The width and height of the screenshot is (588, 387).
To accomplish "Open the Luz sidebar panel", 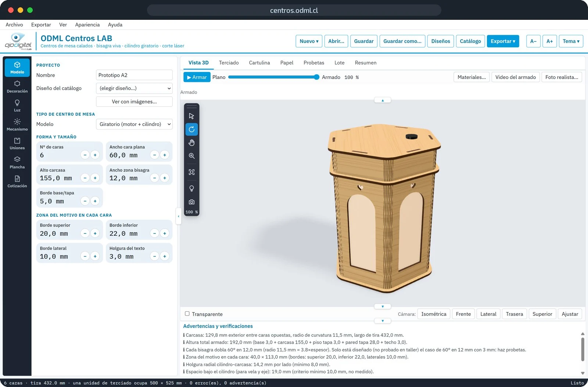I will pyautogui.click(x=17, y=106).
